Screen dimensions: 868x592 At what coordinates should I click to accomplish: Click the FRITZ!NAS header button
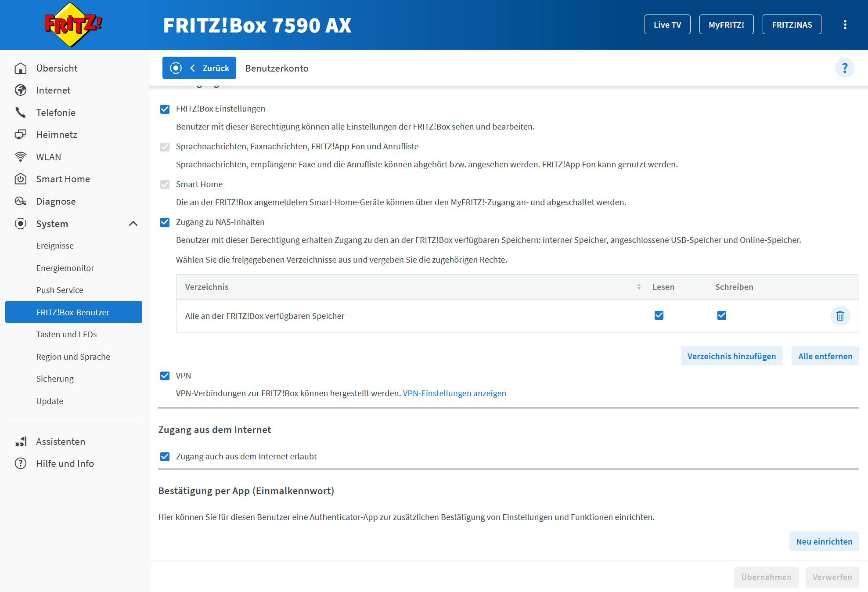pos(792,25)
